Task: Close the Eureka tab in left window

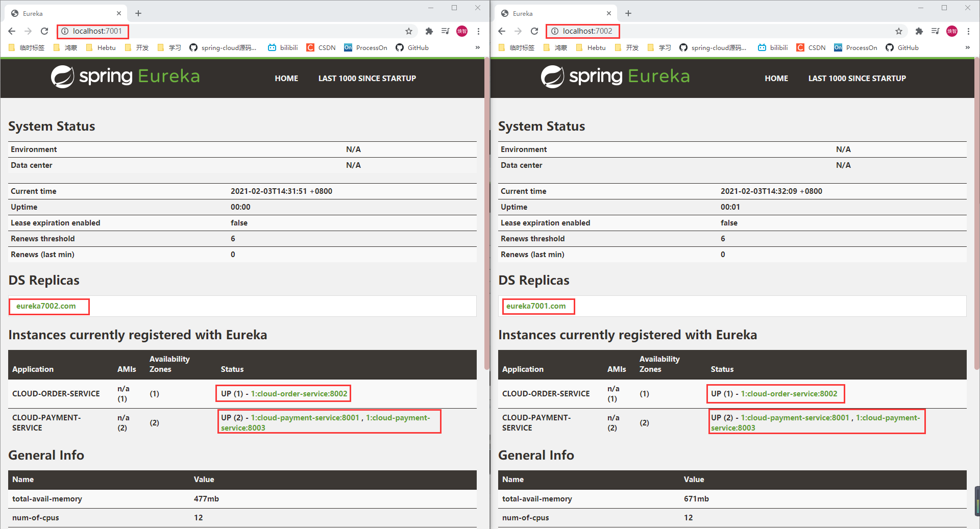Action: click(119, 13)
